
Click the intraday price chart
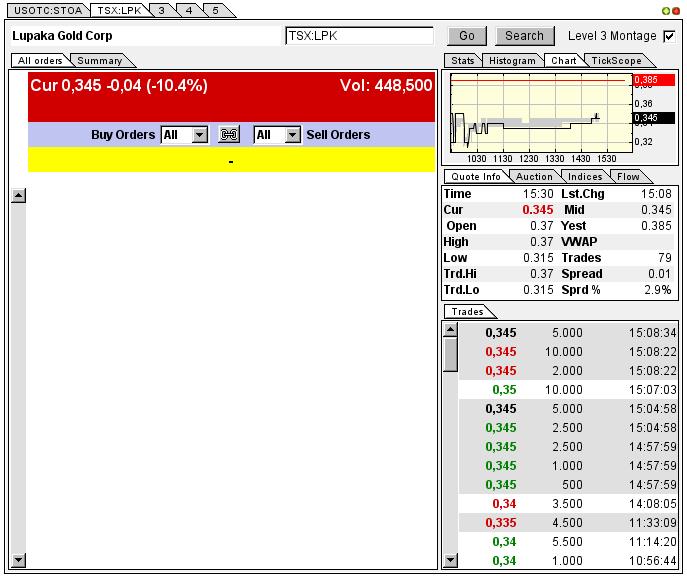[541, 114]
